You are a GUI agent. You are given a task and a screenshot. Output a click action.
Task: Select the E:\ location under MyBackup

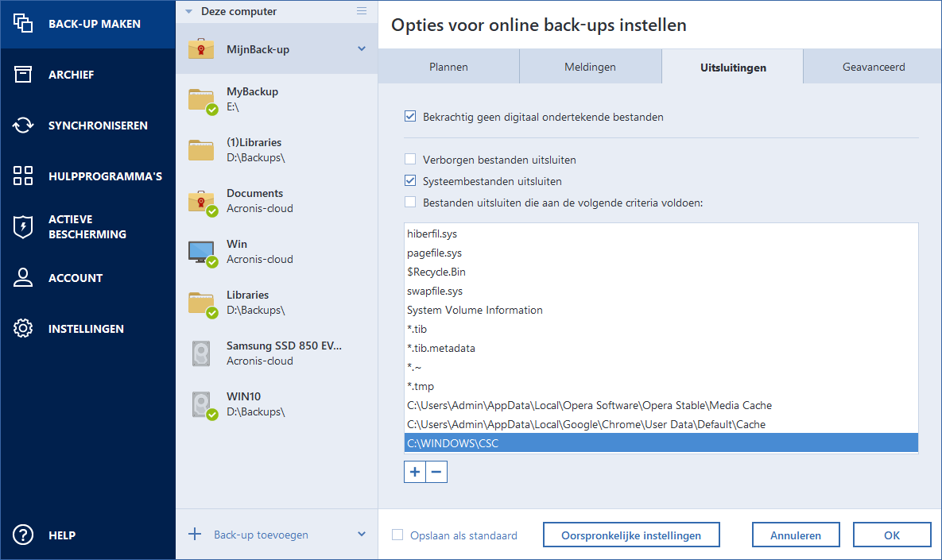tap(232, 107)
